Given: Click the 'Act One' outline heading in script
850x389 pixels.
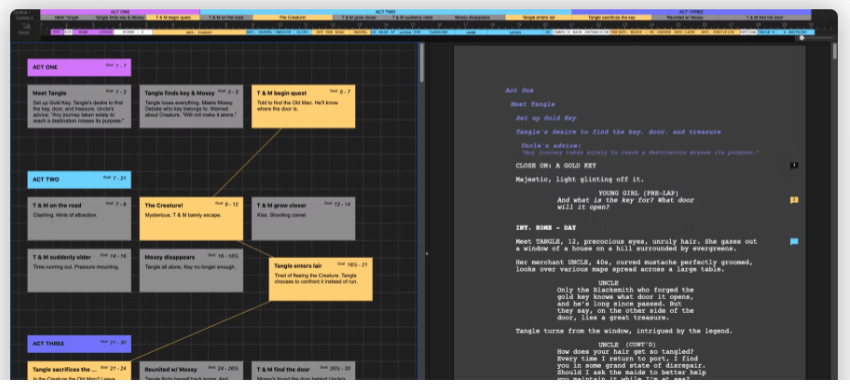Looking at the screenshot, I should pos(519,90).
